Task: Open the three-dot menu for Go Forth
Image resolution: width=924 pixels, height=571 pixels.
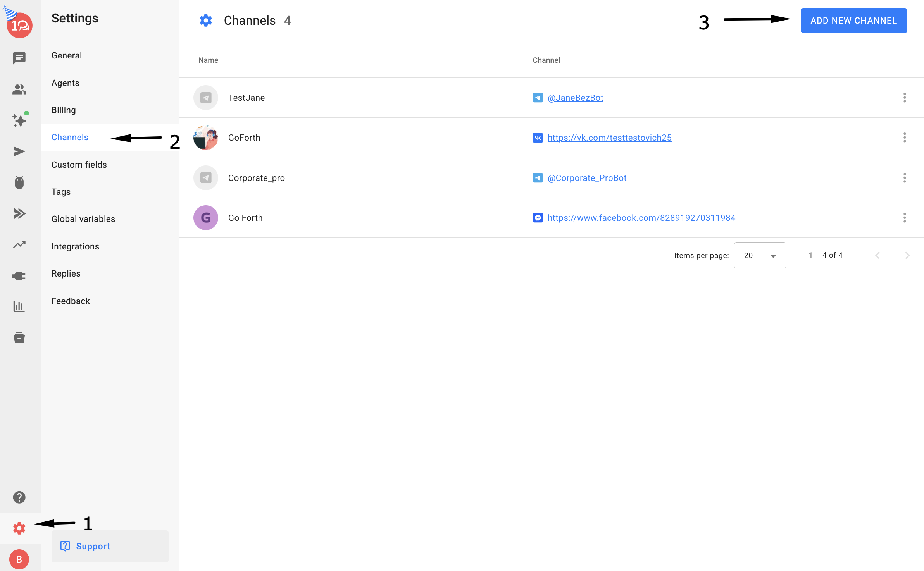Action: [905, 218]
